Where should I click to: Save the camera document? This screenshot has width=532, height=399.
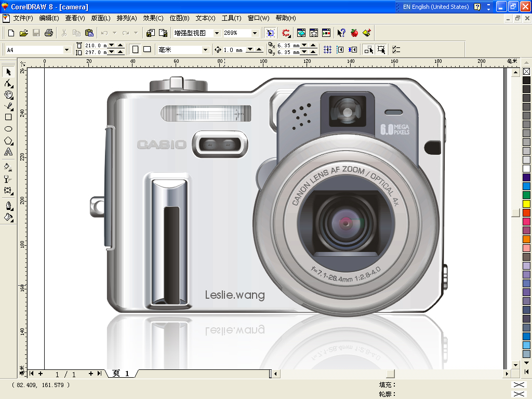coord(36,33)
